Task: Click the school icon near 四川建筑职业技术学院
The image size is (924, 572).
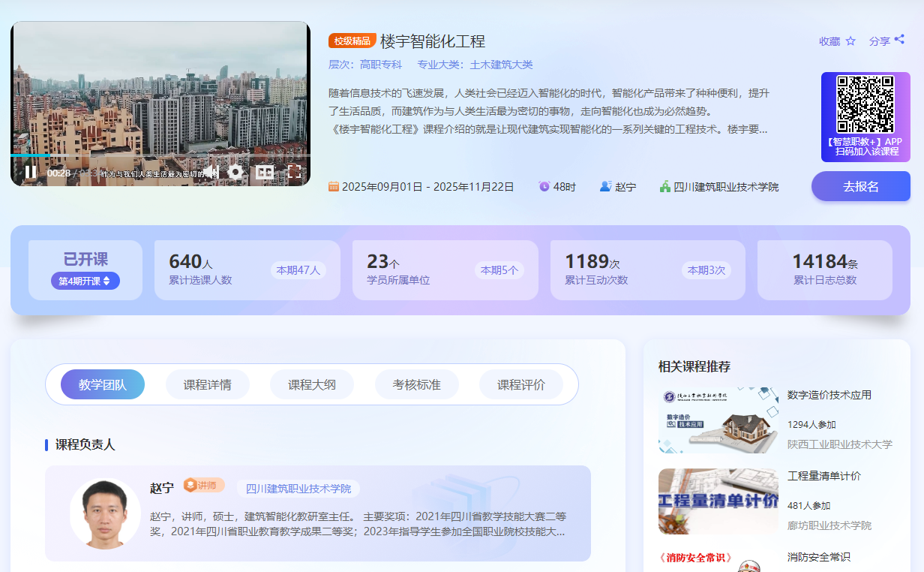Action: pos(665,186)
